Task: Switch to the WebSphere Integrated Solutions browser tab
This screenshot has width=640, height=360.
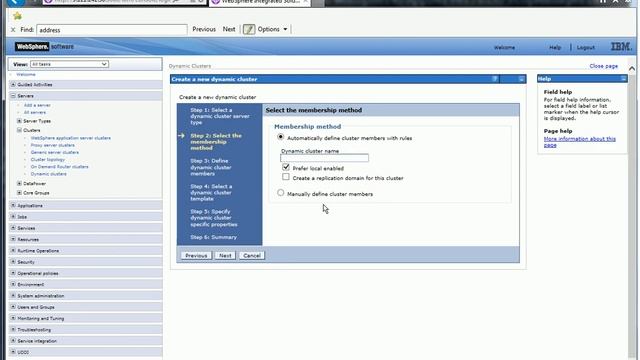Action: click(x=259, y=2)
